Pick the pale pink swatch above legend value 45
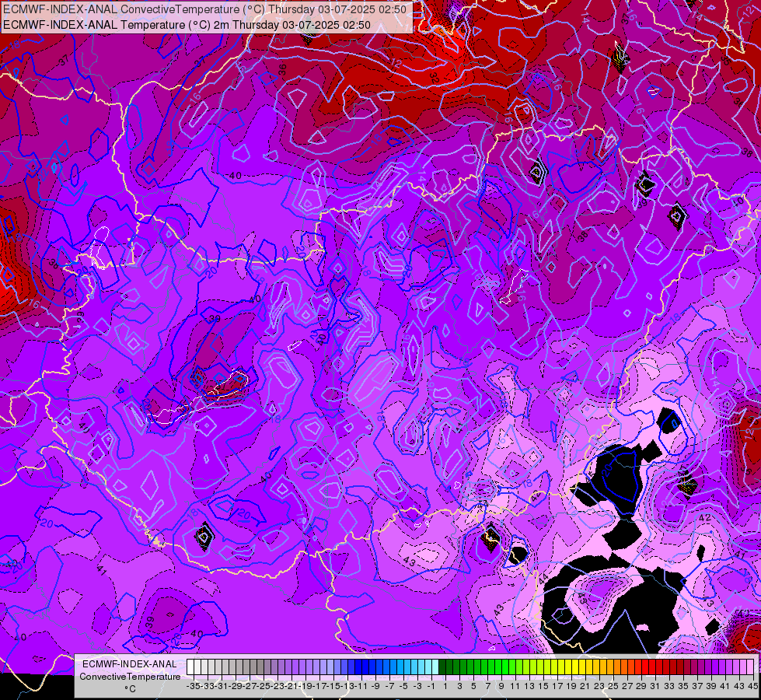This screenshot has width=761, height=700. coord(751,667)
